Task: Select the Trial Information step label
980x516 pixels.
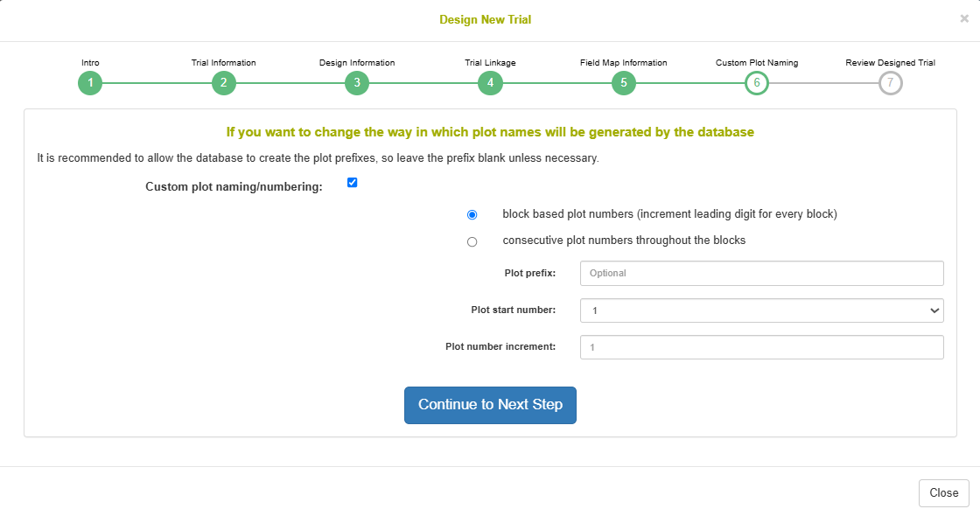Action: pos(224,62)
